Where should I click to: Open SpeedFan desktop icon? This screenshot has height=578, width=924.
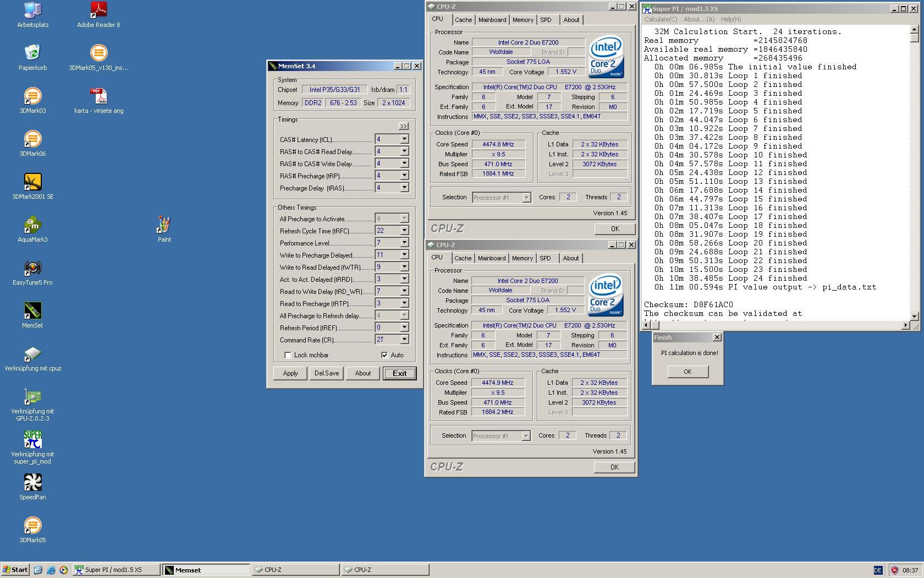tap(32, 483)
